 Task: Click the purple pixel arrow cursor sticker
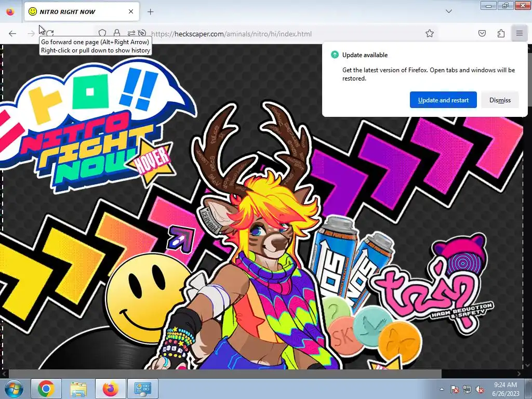[181, 238]
